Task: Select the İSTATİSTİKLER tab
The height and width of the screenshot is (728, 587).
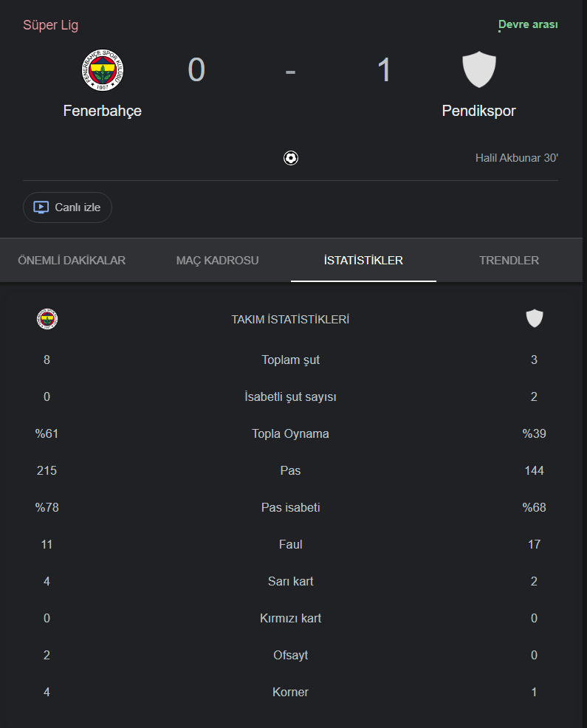Action: pos(363,261)
